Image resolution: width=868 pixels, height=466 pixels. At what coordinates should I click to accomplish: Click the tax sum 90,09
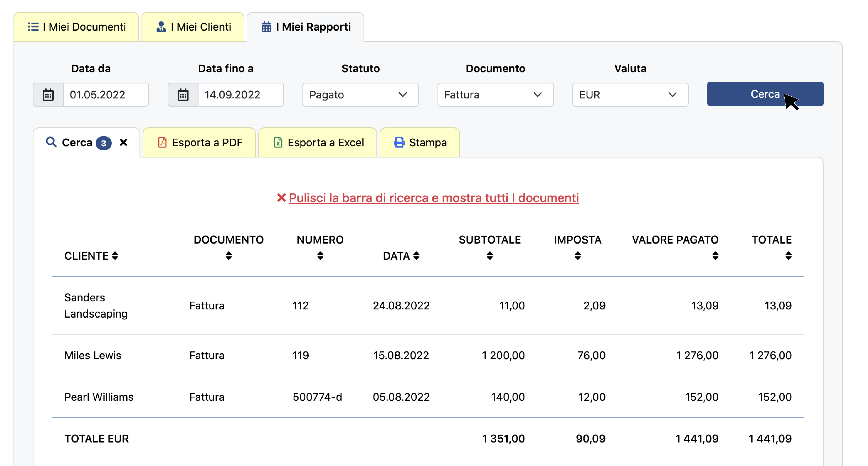591,439
